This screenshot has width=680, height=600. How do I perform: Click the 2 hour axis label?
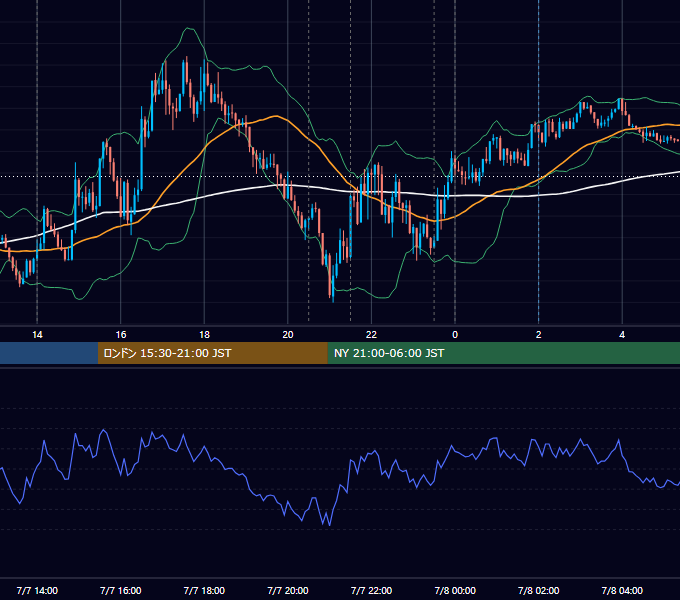pyautogui.click(x=539, y=335)
